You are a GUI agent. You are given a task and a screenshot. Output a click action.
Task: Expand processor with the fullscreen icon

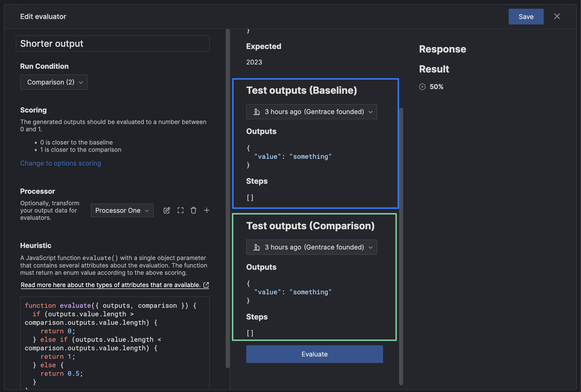tap(180, 210)
